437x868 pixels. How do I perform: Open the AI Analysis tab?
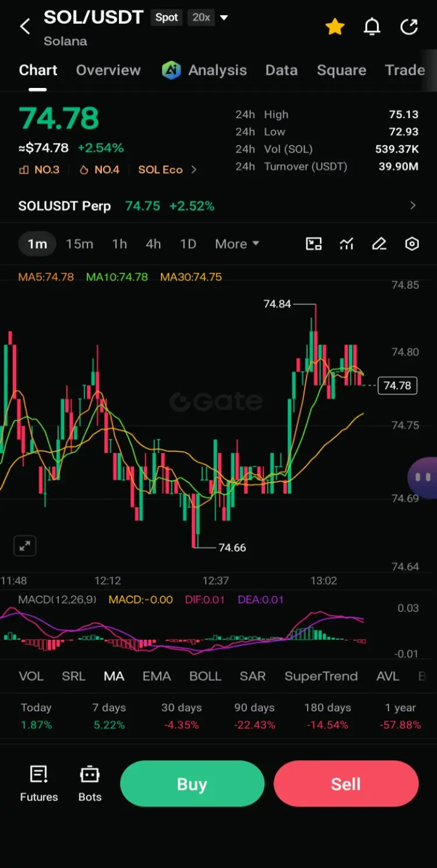tap(205, 70)
